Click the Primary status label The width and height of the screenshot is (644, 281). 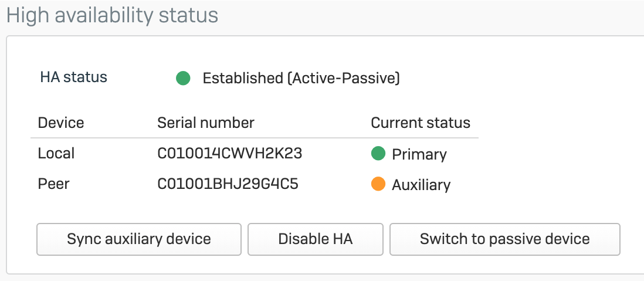pyautogui.click(x=419, y=154)
